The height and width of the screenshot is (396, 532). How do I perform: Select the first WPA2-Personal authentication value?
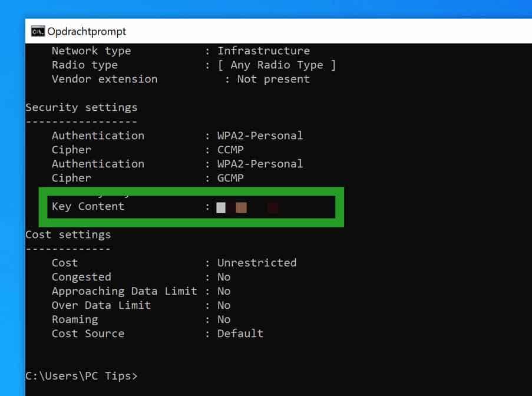click(x=260, y=136)
